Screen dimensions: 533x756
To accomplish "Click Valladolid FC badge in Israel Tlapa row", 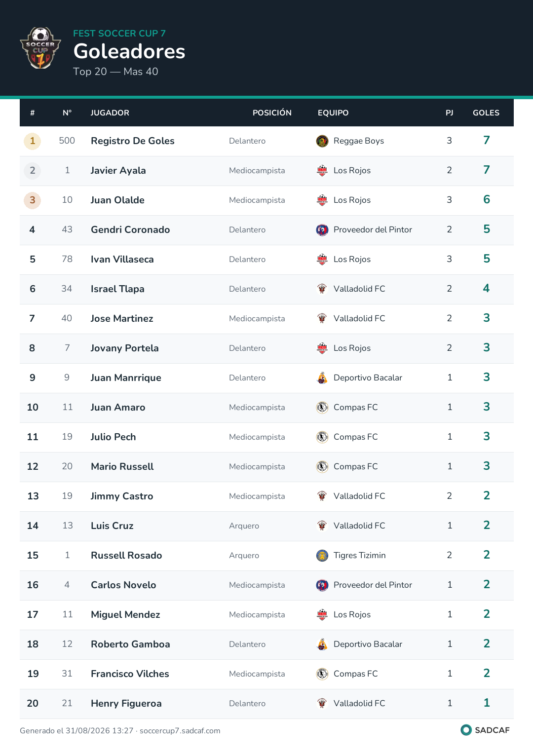I will click(x=322, y=289).
